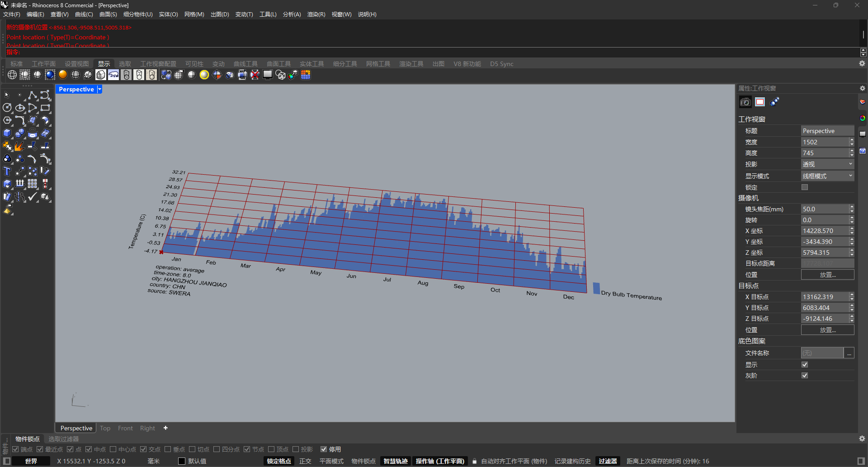Select wireframe display mode globe icon

click(x=12, y=75)
